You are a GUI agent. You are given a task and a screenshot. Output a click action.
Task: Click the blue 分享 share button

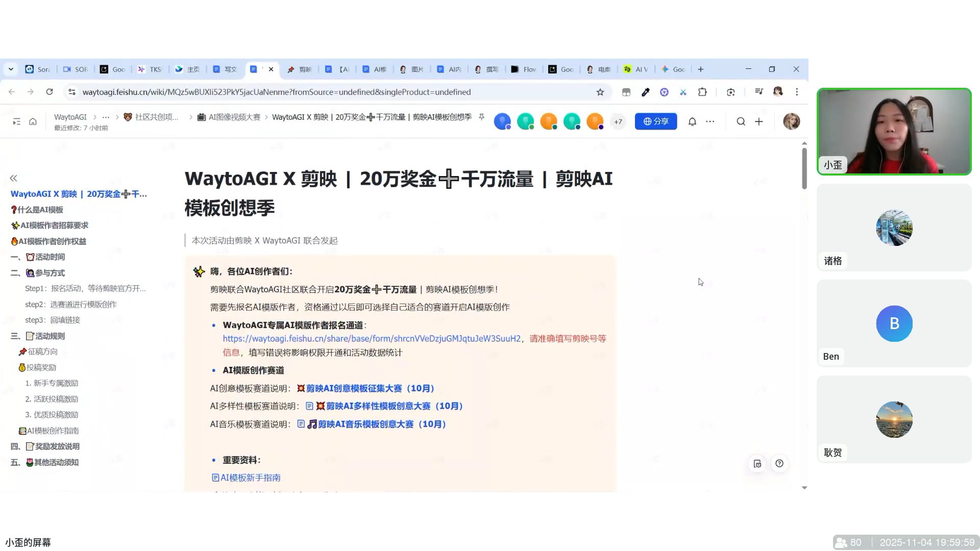pyautogui.click(x=656, y=121)
